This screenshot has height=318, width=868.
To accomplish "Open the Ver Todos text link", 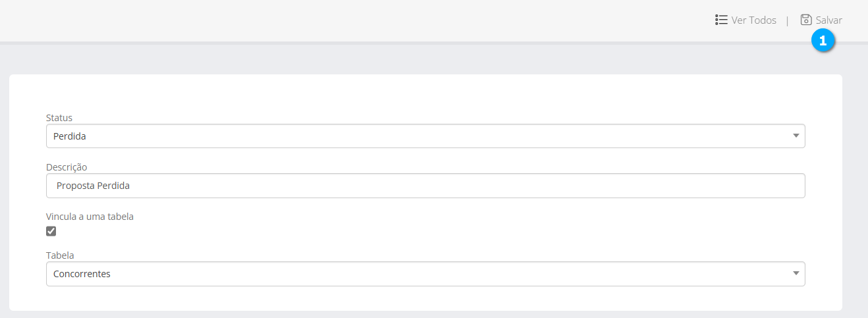I will click(753, 20).
